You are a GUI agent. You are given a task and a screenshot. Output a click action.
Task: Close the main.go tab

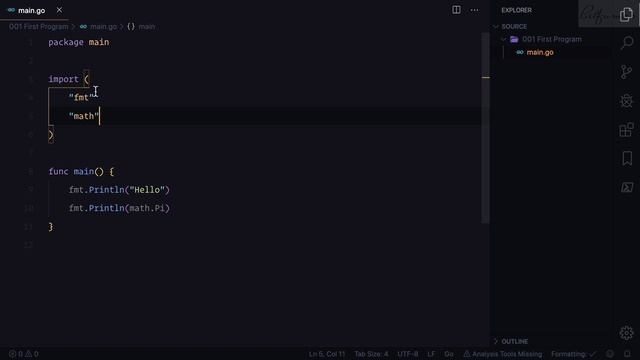59,10
